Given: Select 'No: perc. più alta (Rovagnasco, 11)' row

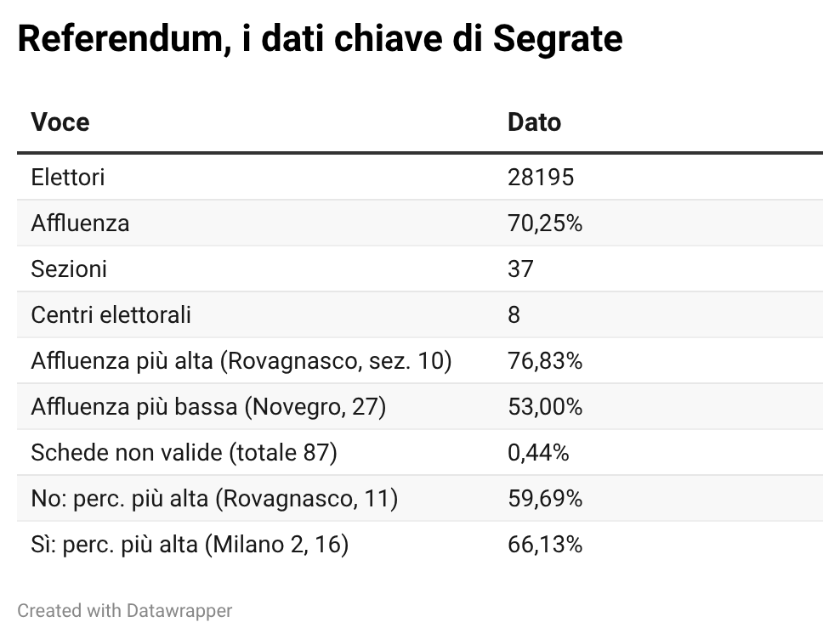Looking at the screenshot, I should pyautogui.click(x=214, y=498).
